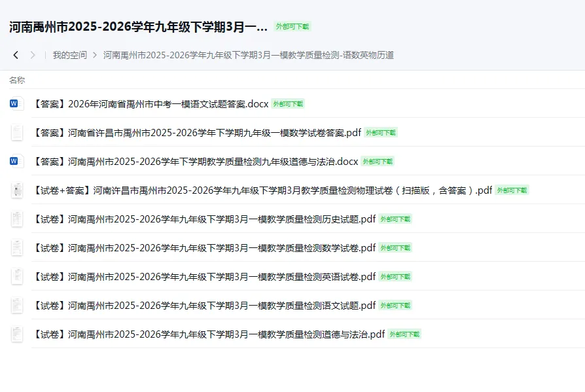This screenshot has width=585, height=392.
Task: Click the PDF icon for 数学试卷答案
Action: click(16, 132)
